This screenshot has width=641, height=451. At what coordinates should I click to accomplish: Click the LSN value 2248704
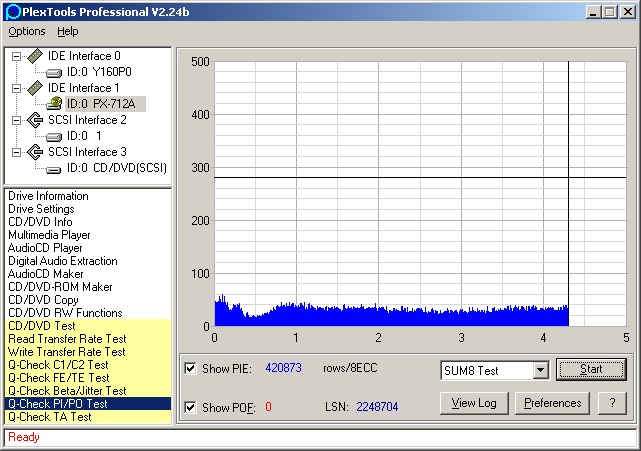(377, 407)
